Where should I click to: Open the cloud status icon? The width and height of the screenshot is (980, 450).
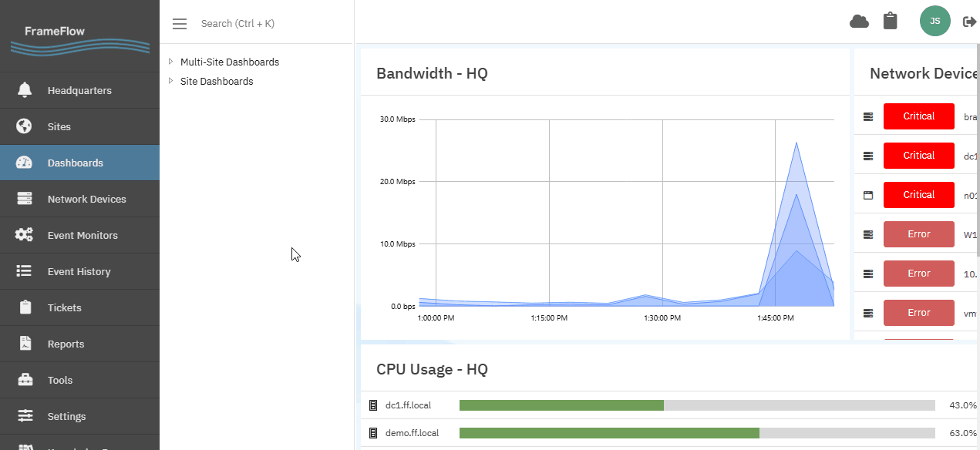pyautogui.click(x=859, y=22)
